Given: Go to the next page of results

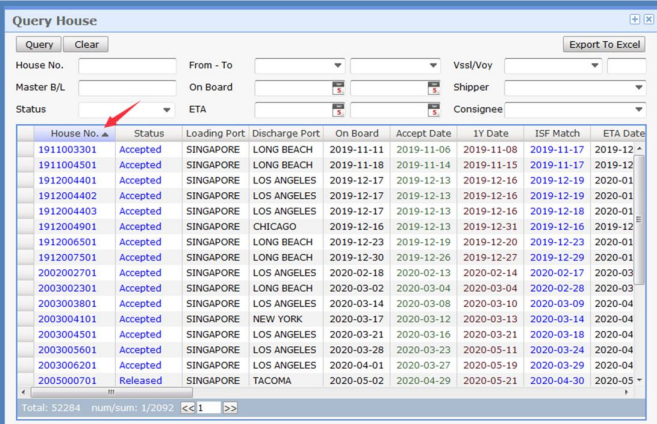Looking at the screenshot, I should coord(230,408).
